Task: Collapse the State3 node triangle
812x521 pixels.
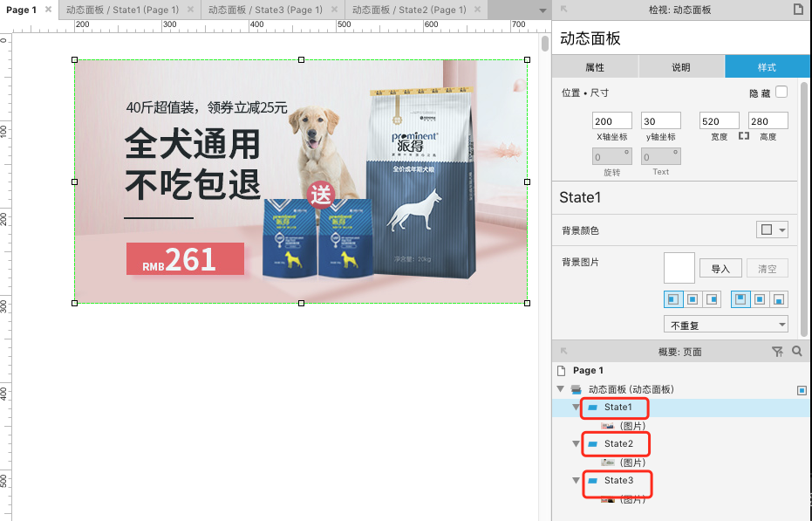Action: click(576, 481)
